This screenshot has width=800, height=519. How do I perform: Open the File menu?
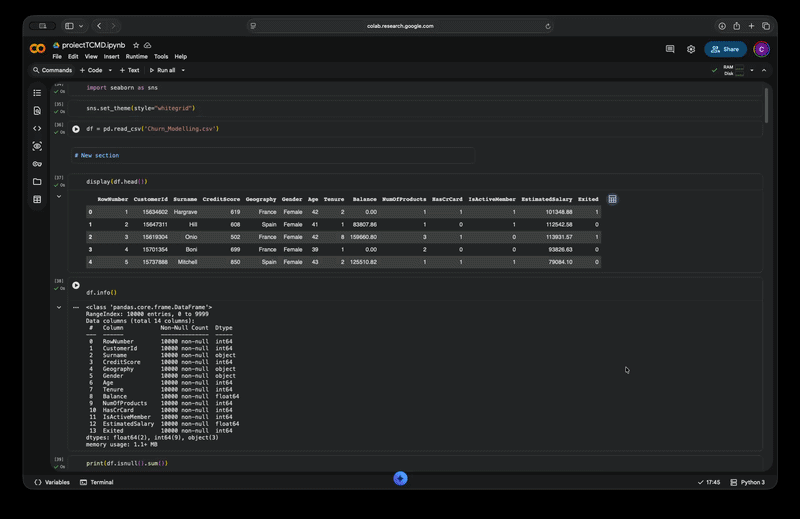pyautogui.click(x=57, y=57)
